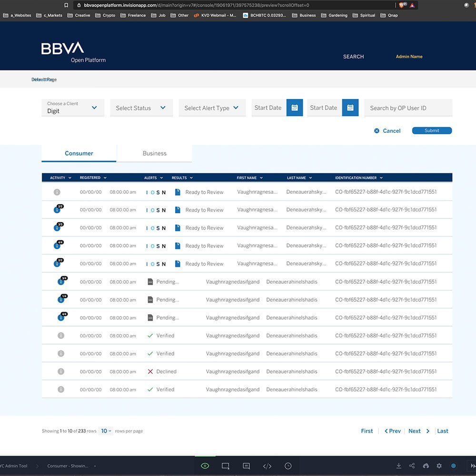Open the activity icon showing 1/4 badge
The width and height of the screenshot is (476, 476).
pyautogui.click(x=61, y=300)
